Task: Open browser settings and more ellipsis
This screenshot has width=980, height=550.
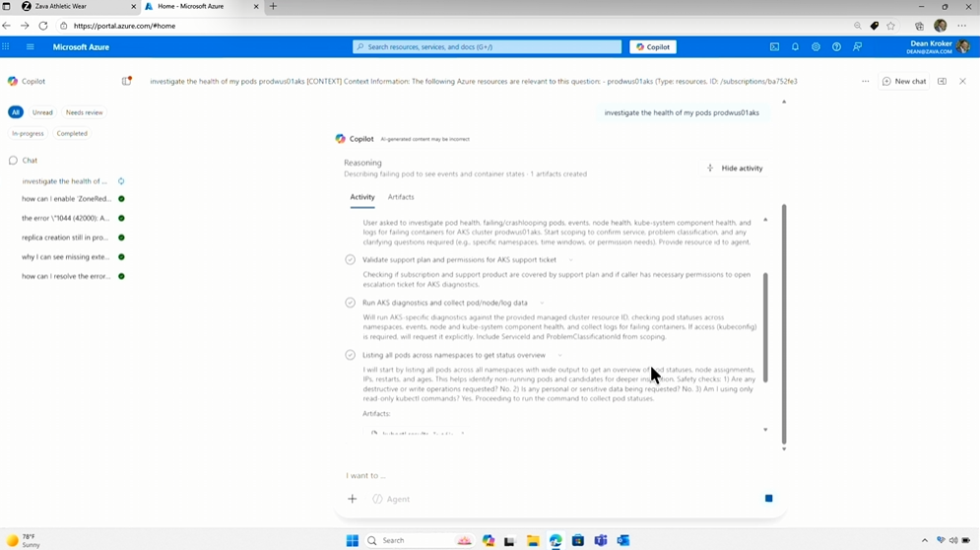Action: pos(962,26)
